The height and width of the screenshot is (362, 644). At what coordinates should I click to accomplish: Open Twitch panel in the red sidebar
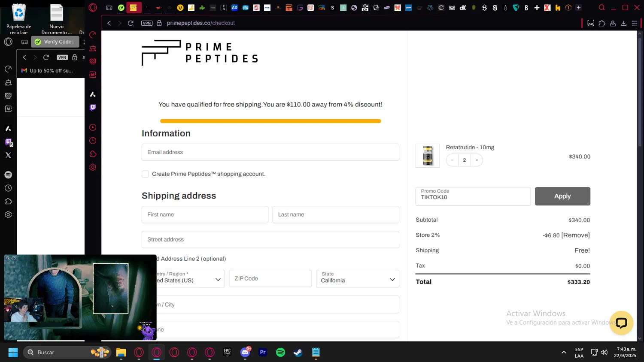[x=93, y=108]
